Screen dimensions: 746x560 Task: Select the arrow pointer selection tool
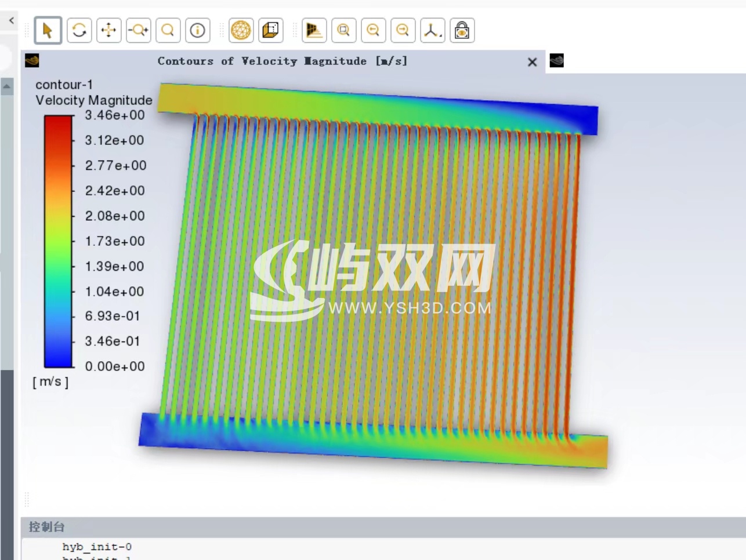[48, 30]
